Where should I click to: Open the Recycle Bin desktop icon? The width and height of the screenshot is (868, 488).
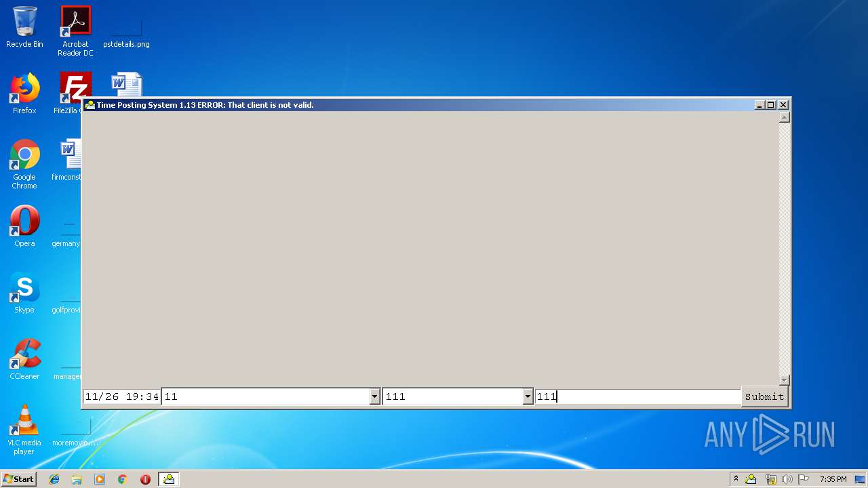point(24,27)
